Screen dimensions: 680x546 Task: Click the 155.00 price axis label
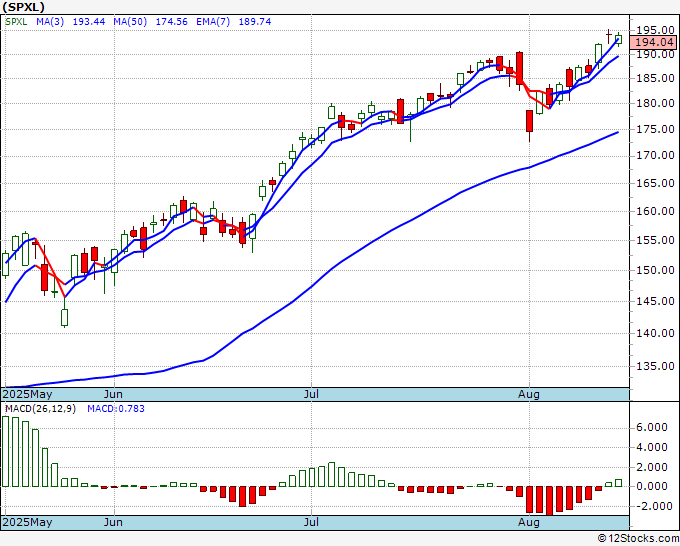(x=655, y=240)
